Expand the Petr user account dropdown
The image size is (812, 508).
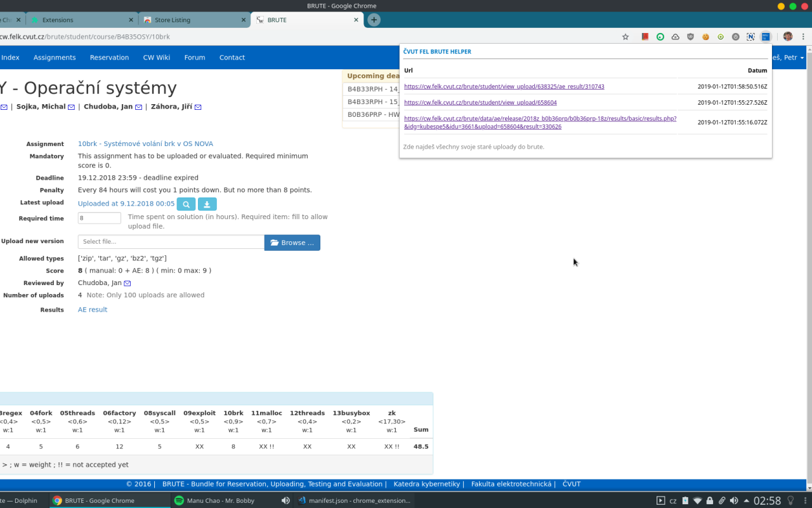tap(787, 58)
